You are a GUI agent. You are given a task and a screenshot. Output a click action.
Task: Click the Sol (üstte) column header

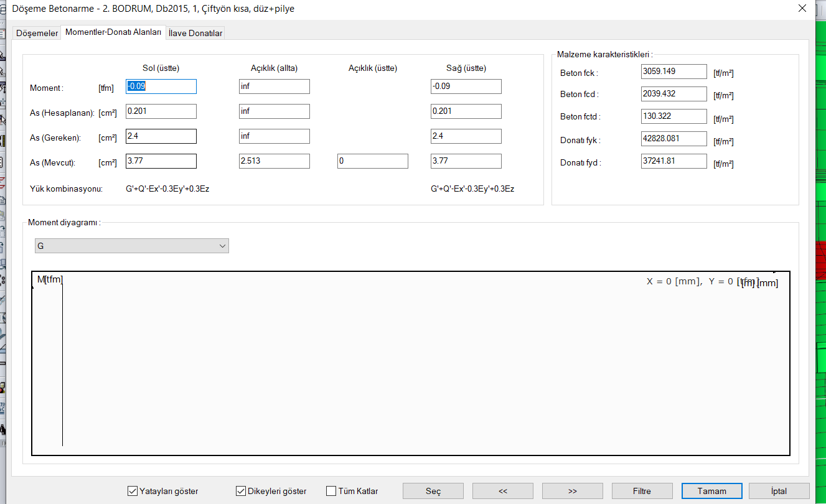tap(161, 68)
